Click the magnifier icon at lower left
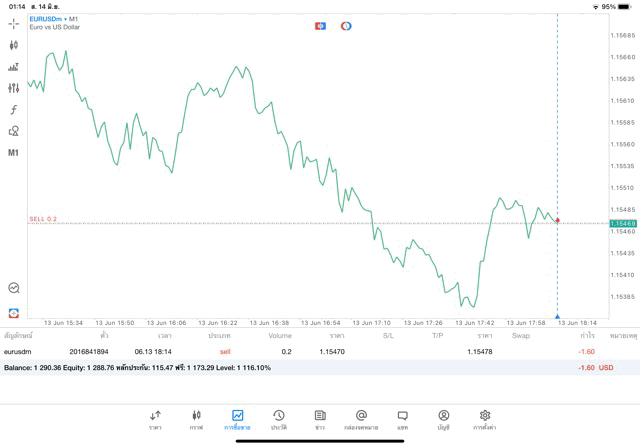Viewport: 640px width, 447px height. (14, 288)
